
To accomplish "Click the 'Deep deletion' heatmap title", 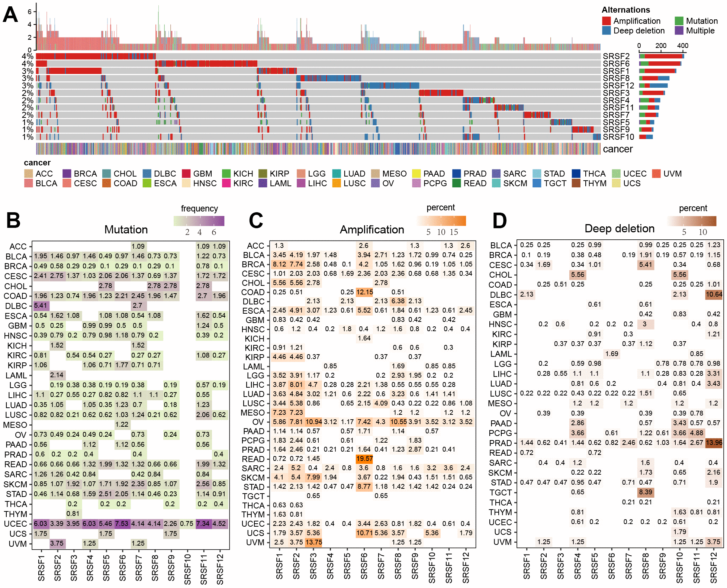I will tap(620, 229).
